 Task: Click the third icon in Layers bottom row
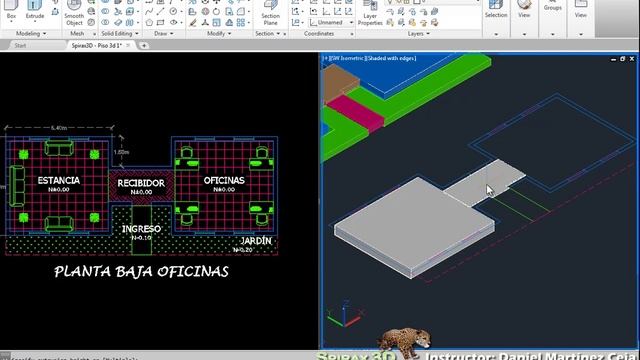[412, 22]
